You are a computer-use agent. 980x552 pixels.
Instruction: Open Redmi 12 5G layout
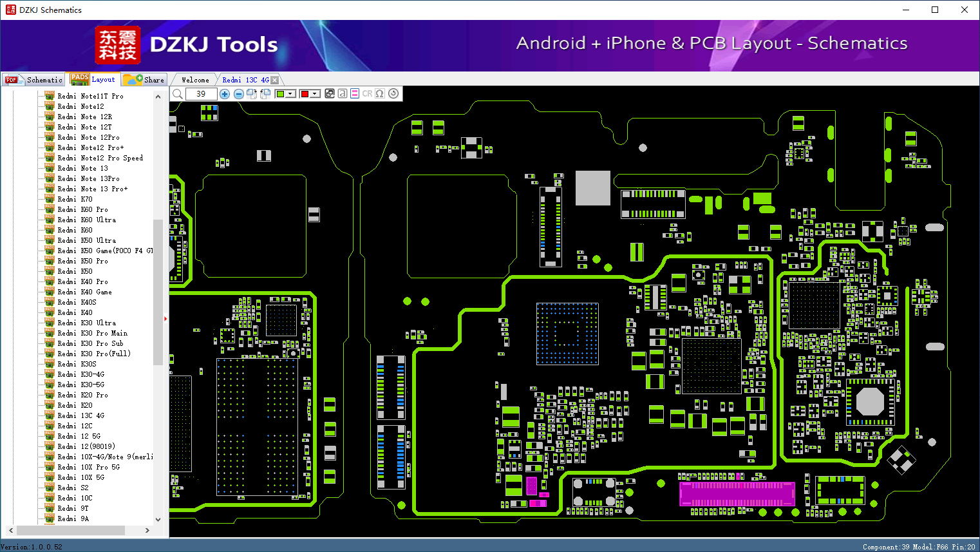pos(79,436)
